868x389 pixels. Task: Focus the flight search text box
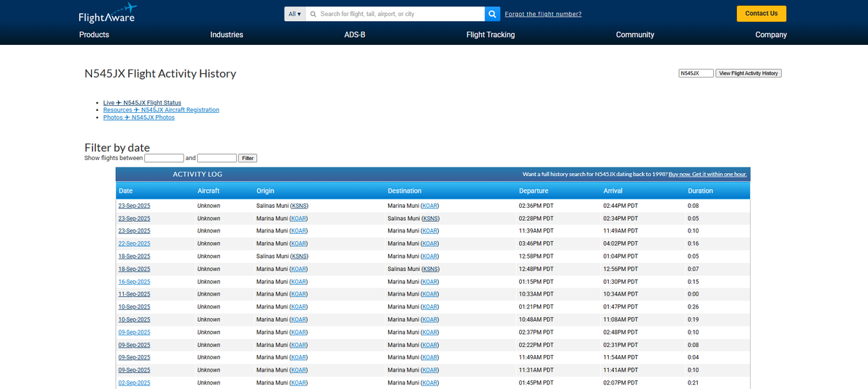pos(395,14)
